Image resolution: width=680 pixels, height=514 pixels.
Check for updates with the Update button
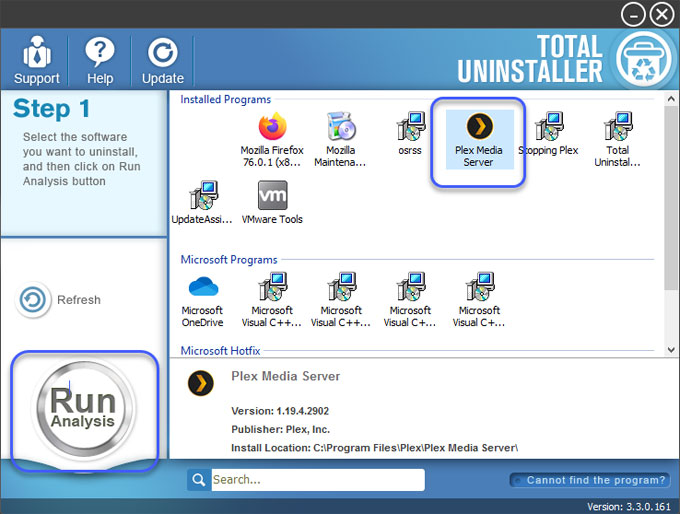(163, 60)
